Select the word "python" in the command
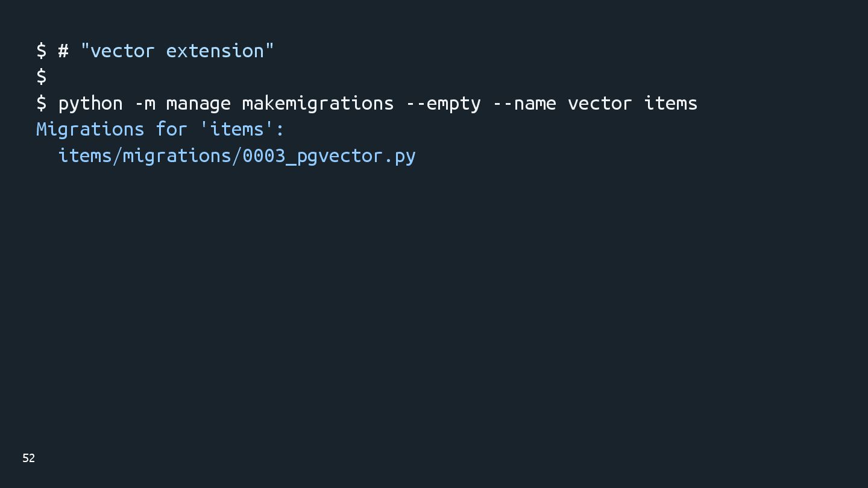 pos(90,104)
